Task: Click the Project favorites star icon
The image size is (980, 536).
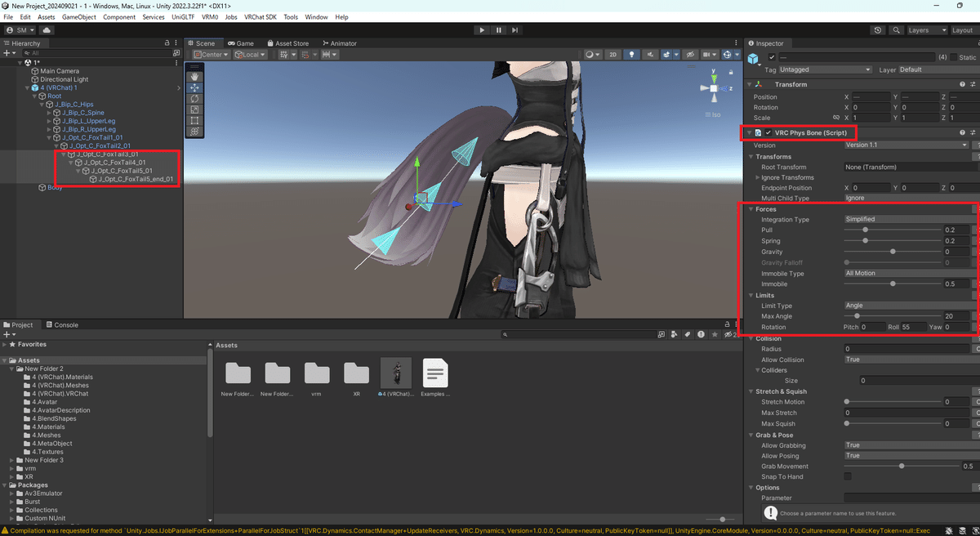Action: pyautogui.click(x=715, y=334)
